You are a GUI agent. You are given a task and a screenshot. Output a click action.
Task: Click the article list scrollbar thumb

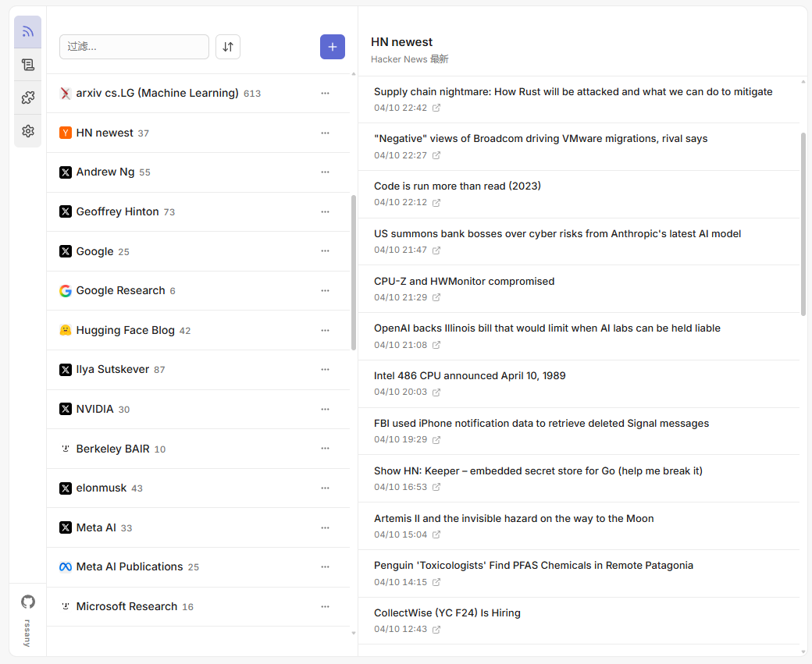pos(803,224)
